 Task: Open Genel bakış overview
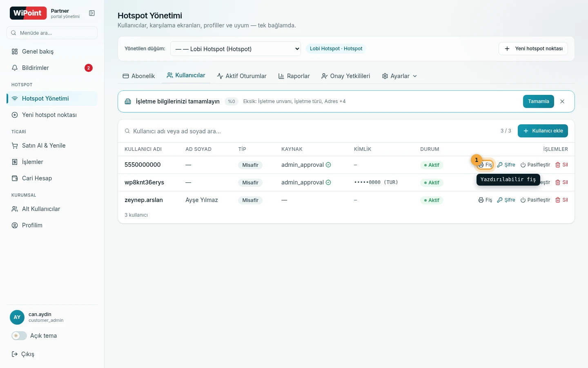[52, 52]
